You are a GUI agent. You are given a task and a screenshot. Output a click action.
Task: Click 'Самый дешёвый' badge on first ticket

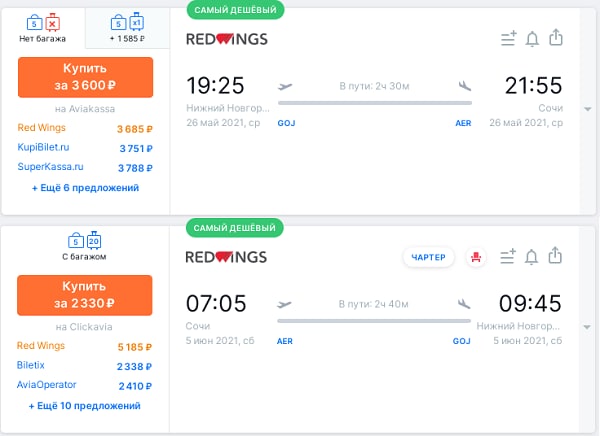pyautogui.click(x=235, y=10)
